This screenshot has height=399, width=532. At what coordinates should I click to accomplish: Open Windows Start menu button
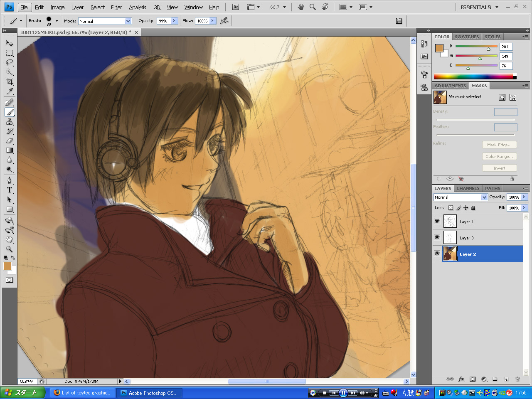[x=23, y=392]
